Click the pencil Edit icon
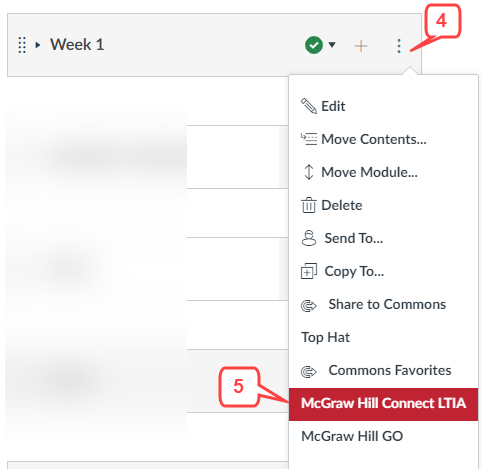 click(309, 106)
